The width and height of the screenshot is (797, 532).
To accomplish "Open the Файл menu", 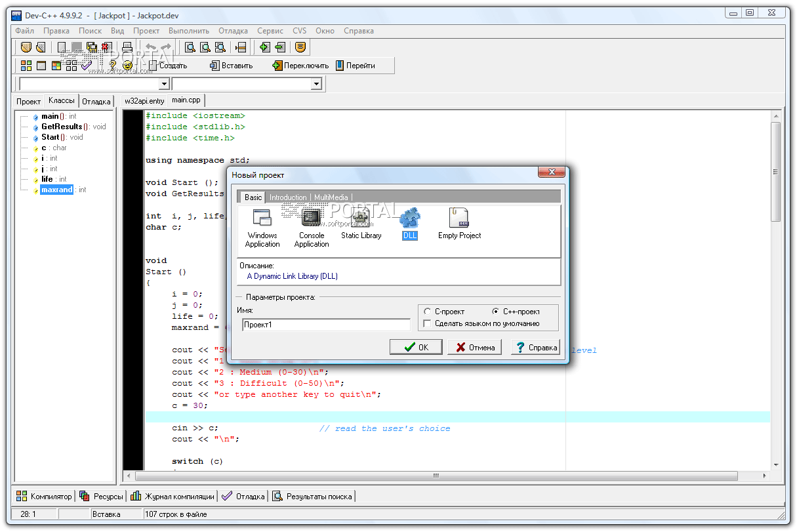I will [25, 31].
